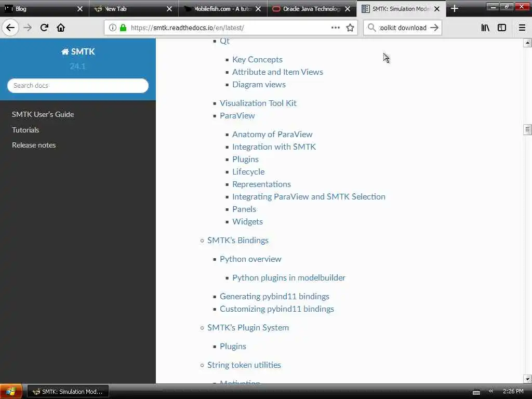The image size is (532, 399).
Task: Open the Lifecycle link
Action: (x=248, y=171)
